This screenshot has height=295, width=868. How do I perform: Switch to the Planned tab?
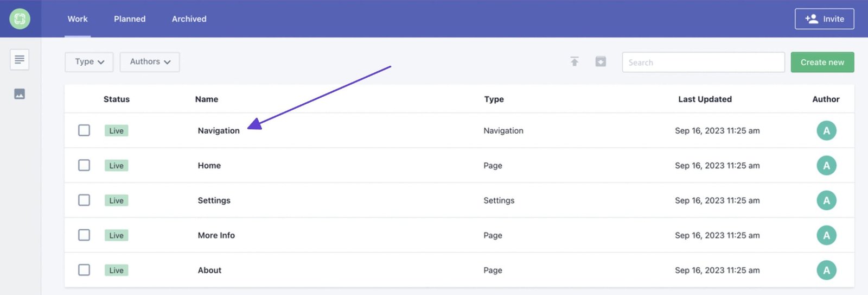click(130, 19)
